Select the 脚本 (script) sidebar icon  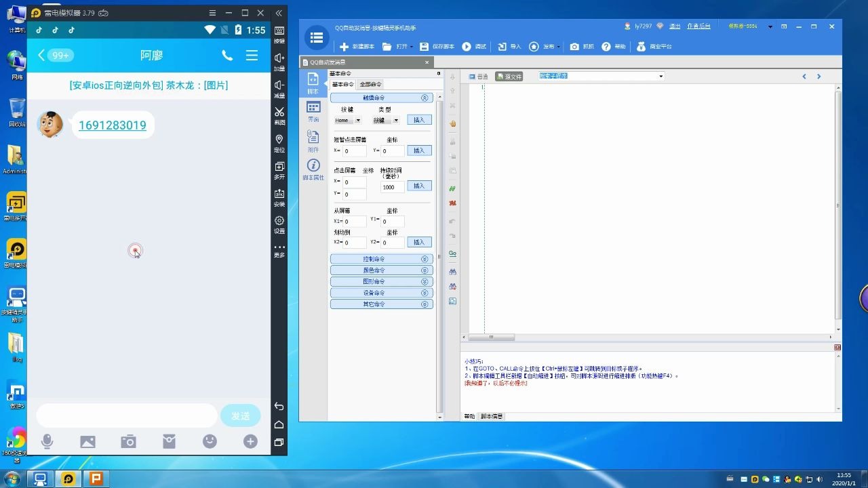coord(313,83)
